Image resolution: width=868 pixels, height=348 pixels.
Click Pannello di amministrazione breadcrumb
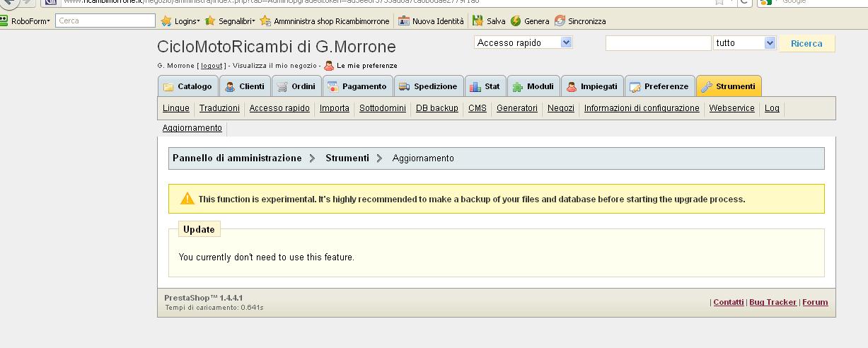click(x=237, y=158)
